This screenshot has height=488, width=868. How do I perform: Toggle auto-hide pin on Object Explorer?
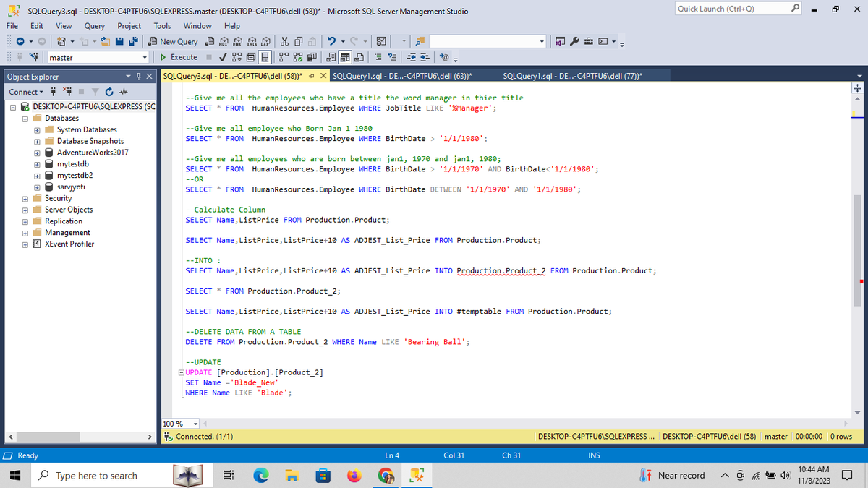(138, 76)
